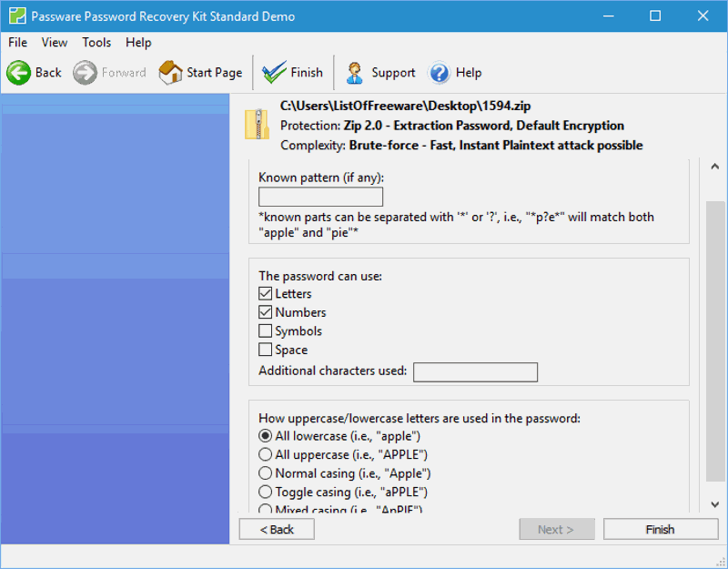This screenshot has width=728, height=569.
Task: Click the Finish button at bottom right
Action: (661, 529)
